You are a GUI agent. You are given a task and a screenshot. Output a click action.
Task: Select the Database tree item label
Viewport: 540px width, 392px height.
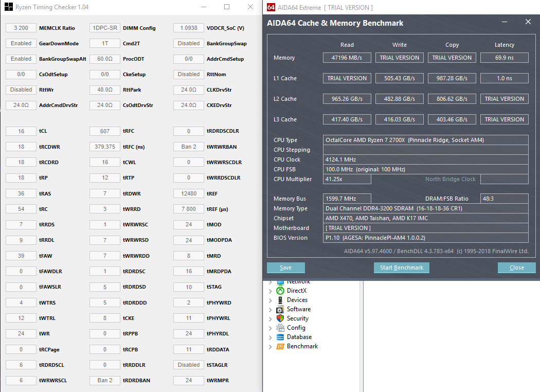[x=299, y=337]
